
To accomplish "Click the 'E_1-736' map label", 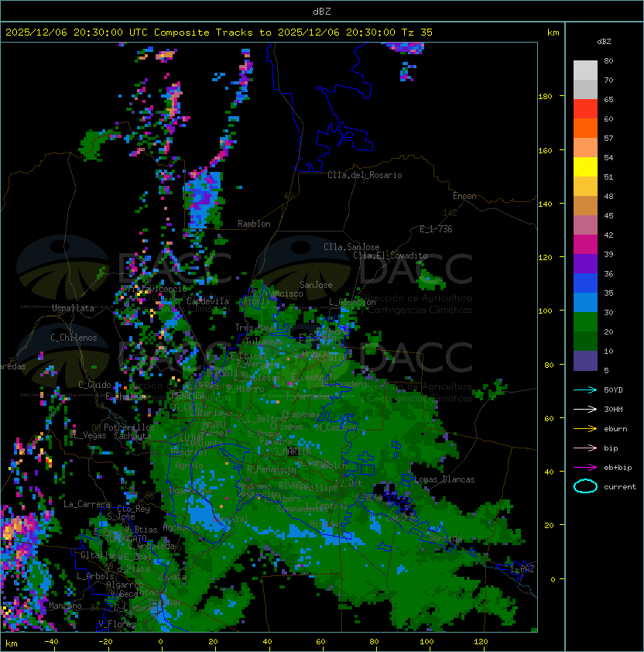I will click(436, 229).
